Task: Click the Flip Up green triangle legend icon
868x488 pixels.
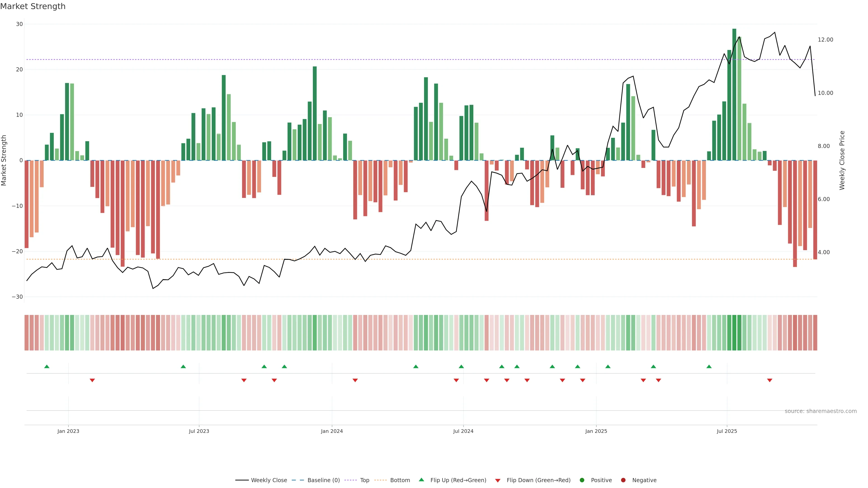Action: 421,480
